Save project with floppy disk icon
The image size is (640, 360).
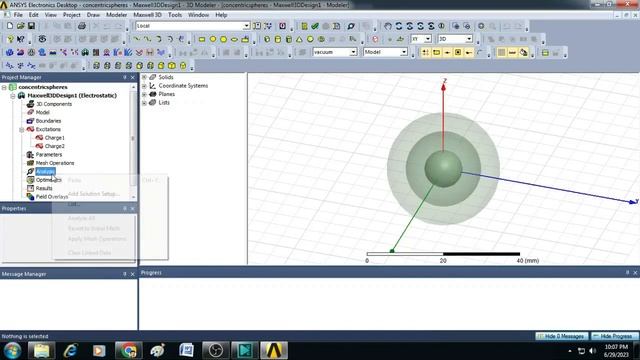(31, 26)
